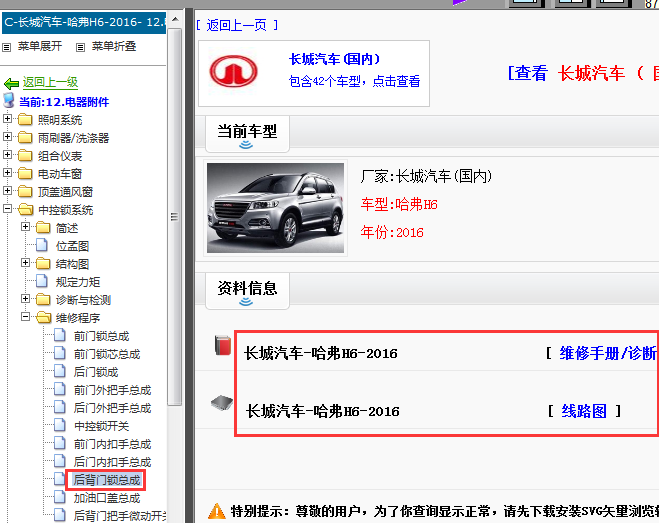Select 后背门把手微动开关 tree item
The height and width of the screenshot is (523, 659).
click(120, 515)
